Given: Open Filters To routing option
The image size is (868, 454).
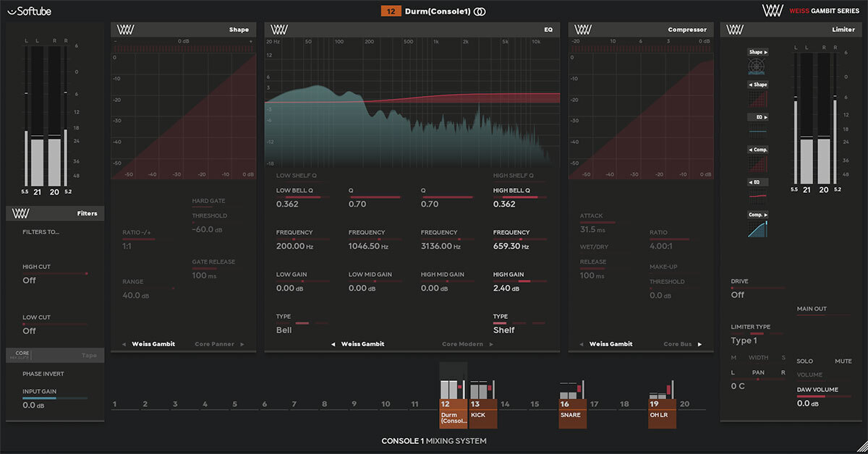Looking at the screenshot, I should (x=41, y=232).
